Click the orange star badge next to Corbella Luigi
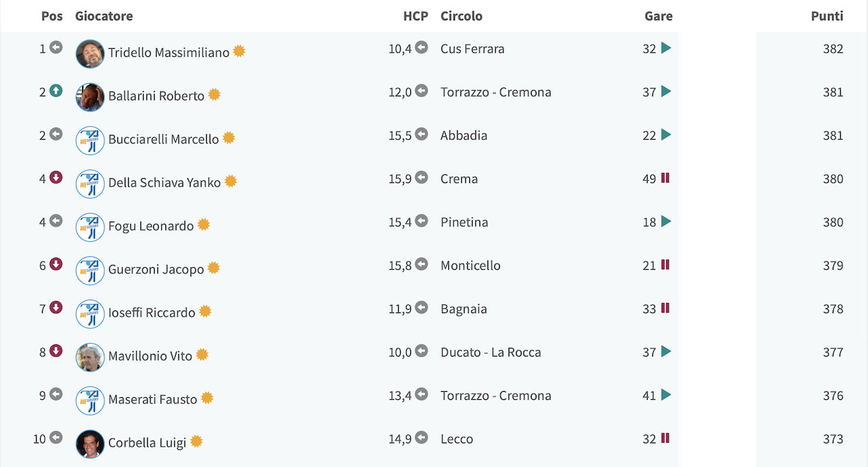868x467 pixels. (196, 441)
